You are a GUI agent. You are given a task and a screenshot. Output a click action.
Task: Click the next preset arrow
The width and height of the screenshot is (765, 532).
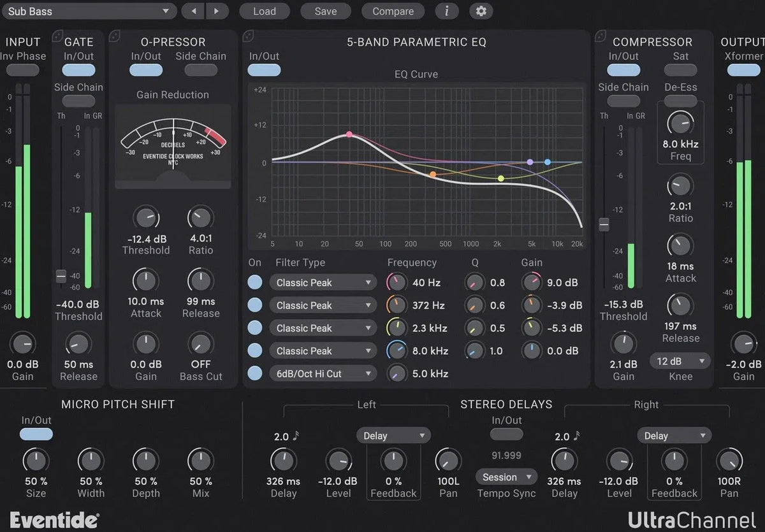pyautogui.click(x=217, y=11)
